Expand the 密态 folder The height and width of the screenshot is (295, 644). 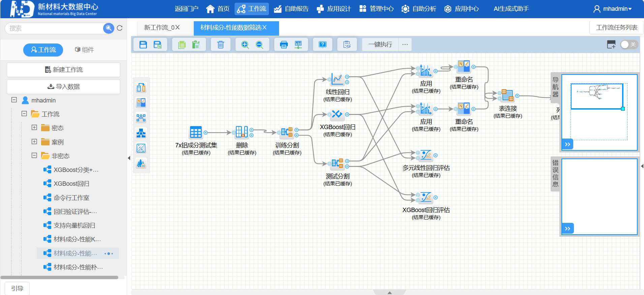coord(34,127)
